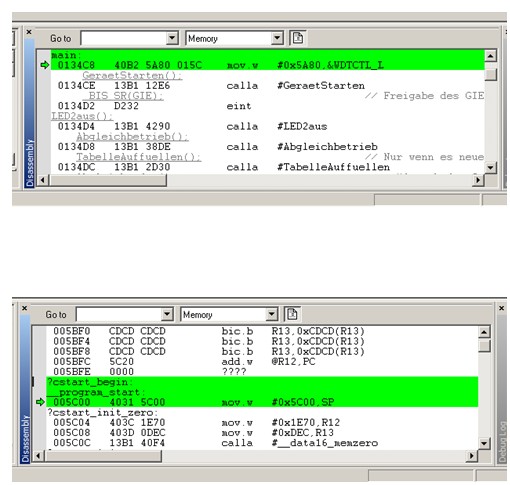Click the toggle mixed-mode icon in the upper Disassembly window
The width and height of the screenshot is (510, 485).
[298, 38]
